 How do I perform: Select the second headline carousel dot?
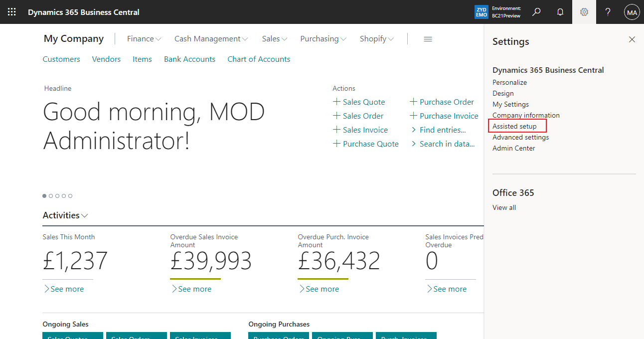[x=51, y=196]
